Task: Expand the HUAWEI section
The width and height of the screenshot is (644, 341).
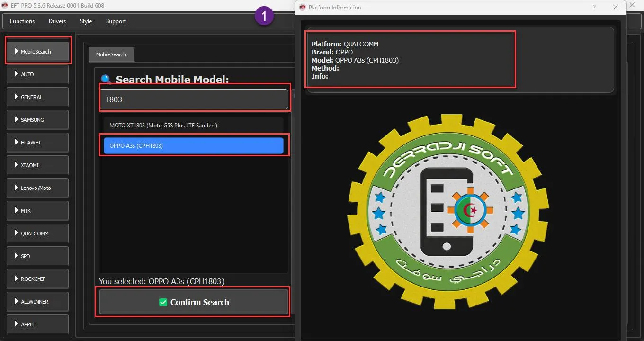Action: 37,143
